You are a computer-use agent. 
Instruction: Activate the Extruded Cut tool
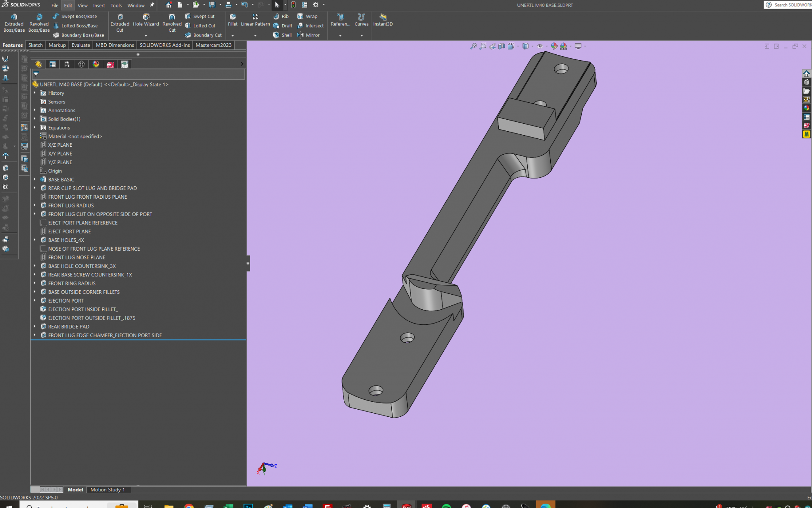[x=120, y=23]
